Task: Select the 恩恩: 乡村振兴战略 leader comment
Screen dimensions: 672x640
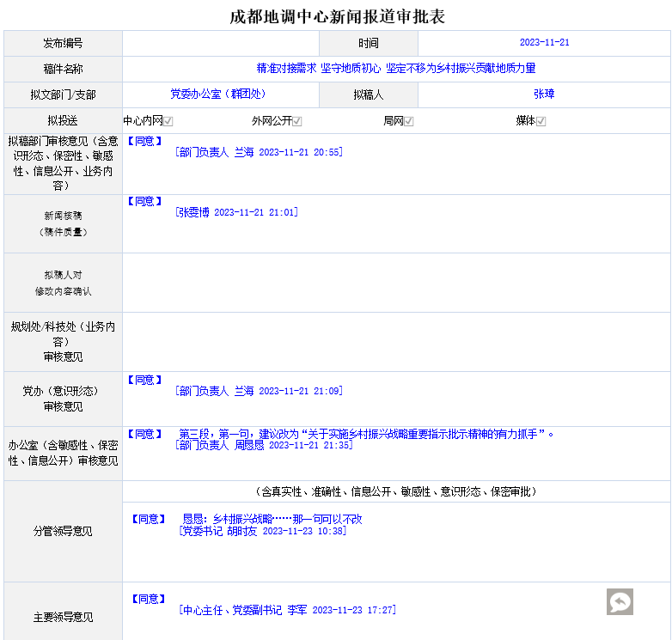Action: coord(272,519)
